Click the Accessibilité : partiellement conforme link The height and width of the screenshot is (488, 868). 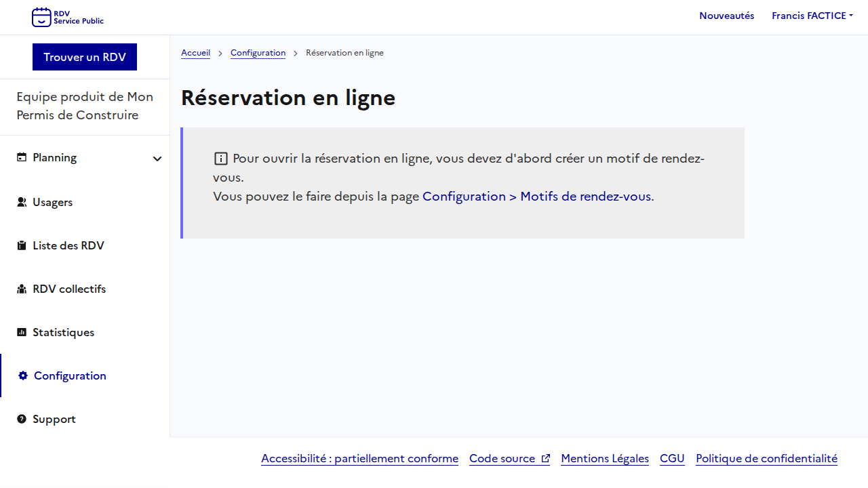359,458
